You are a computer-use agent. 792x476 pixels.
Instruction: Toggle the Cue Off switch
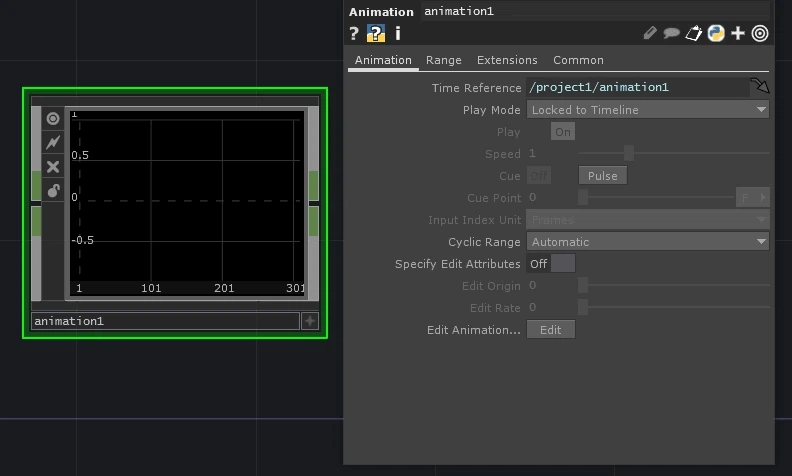[x=538, y=176]
